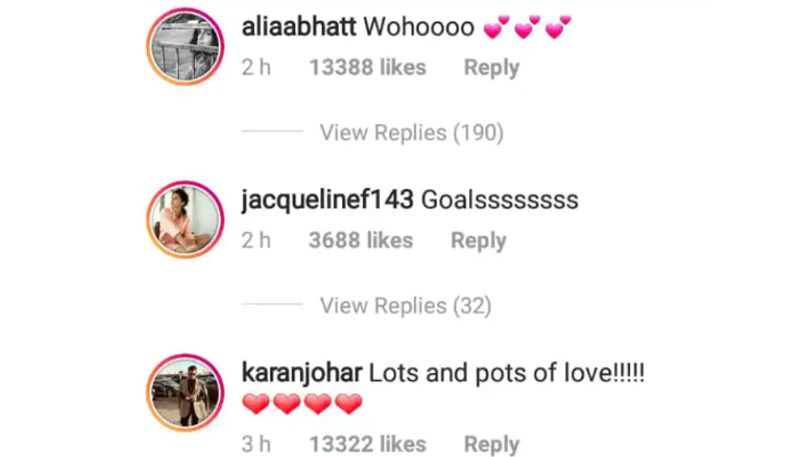Open aliaabhatt's profile picture

[185, 46]
